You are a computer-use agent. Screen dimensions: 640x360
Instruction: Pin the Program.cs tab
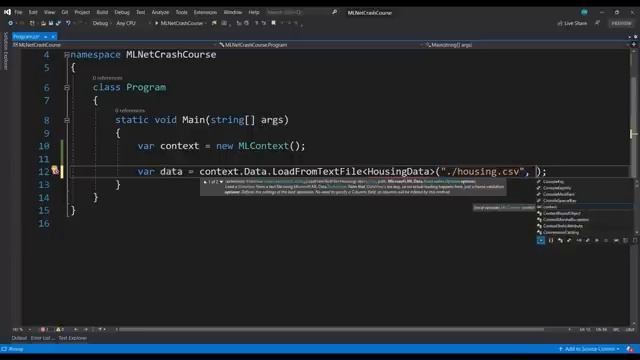coord(46,37)
